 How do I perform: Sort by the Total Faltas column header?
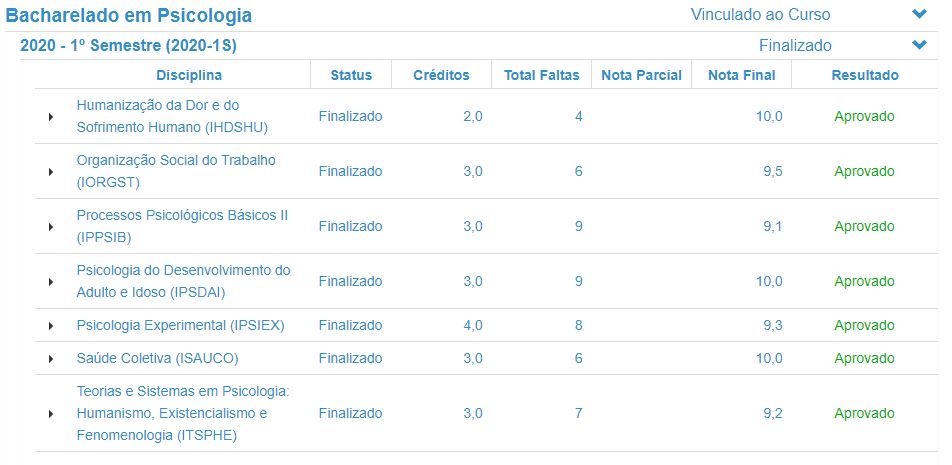pyautogui.click(x=542, y=75)
